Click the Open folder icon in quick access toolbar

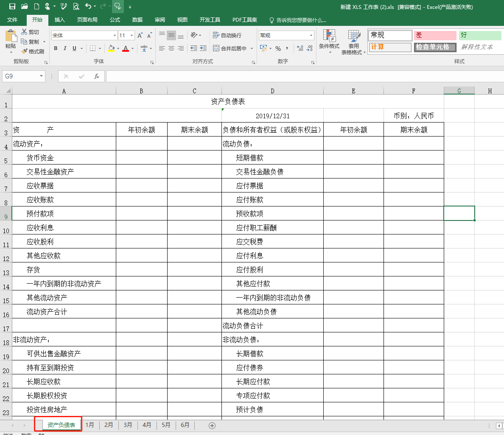(25, 6)
